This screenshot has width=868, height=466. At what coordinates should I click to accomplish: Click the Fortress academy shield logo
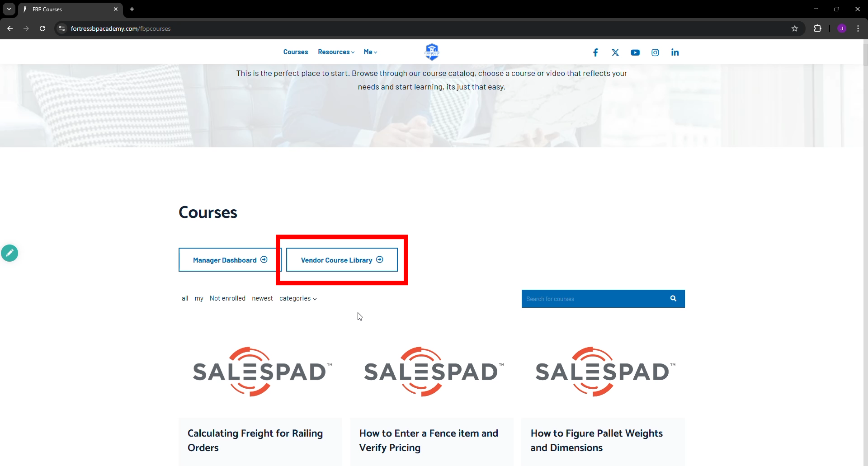(x=432, y=52)
